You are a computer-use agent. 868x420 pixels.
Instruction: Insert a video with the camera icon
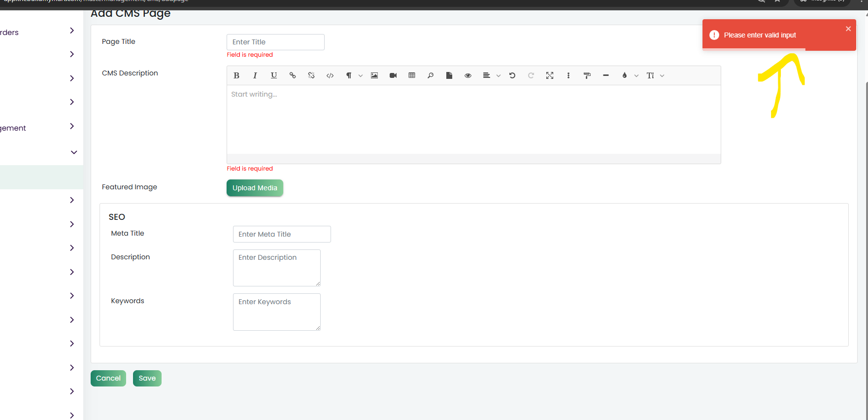pos(393,75)
